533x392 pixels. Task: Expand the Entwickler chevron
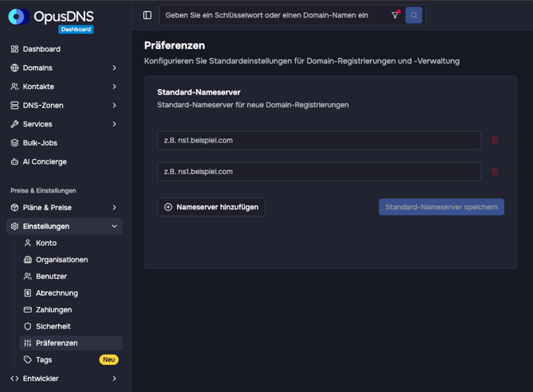115,378
